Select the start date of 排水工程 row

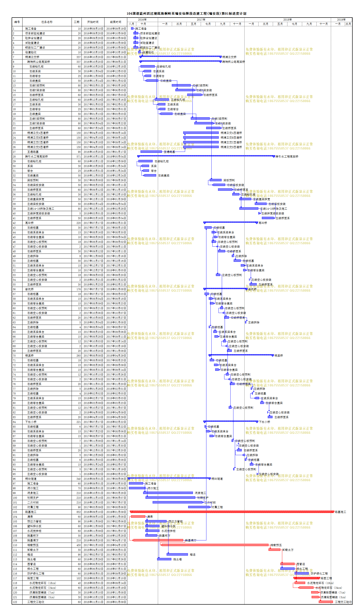[x=93, y=569]
